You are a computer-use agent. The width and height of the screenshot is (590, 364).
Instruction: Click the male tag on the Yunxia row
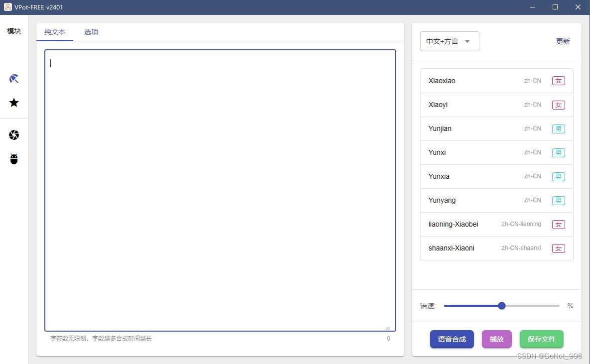559,176
